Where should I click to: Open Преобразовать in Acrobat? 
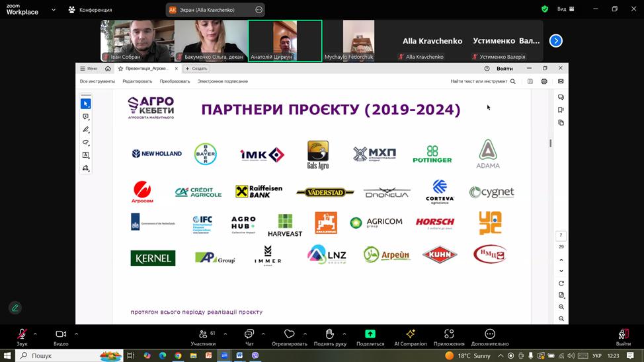[175, 81]
